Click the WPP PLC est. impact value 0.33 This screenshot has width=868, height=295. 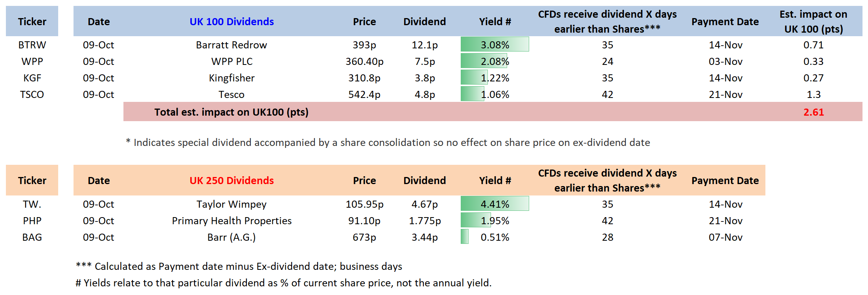pos(813,61)
